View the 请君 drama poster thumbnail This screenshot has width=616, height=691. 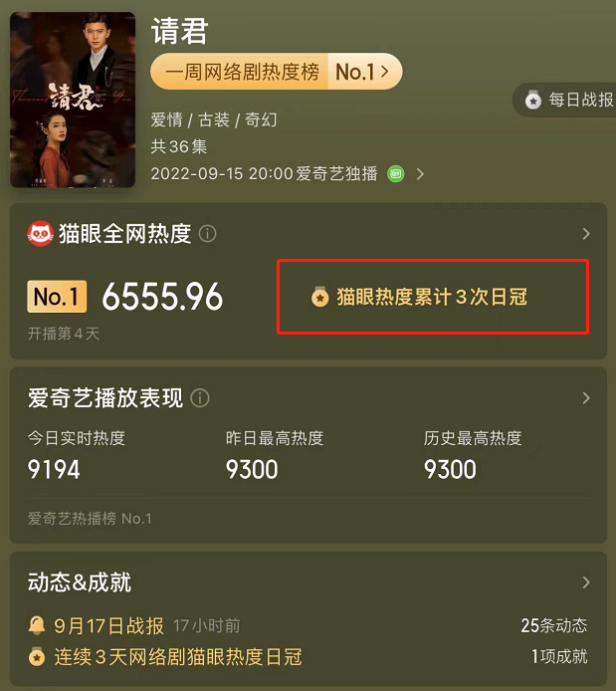click(73, 100)
